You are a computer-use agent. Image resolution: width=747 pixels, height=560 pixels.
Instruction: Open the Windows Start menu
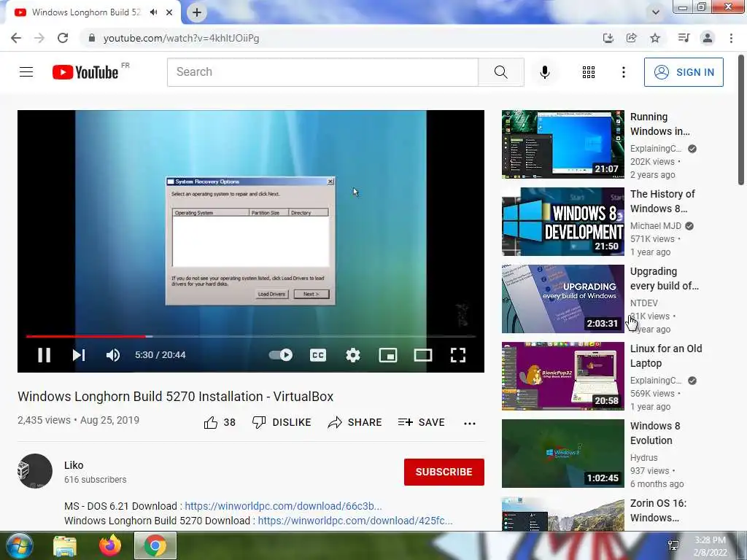[x=18, y=545]
